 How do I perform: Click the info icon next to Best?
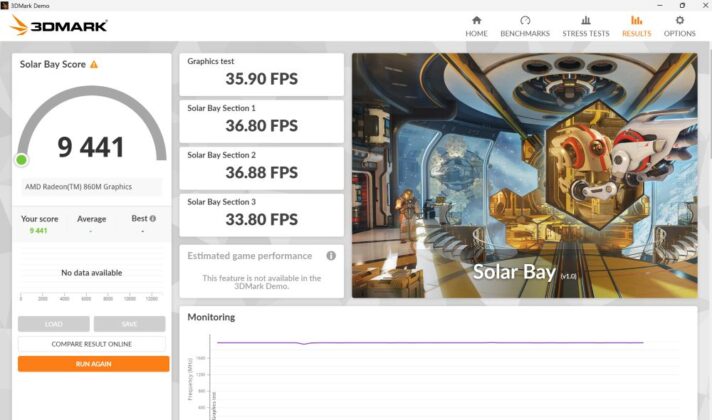pos(153,218)
